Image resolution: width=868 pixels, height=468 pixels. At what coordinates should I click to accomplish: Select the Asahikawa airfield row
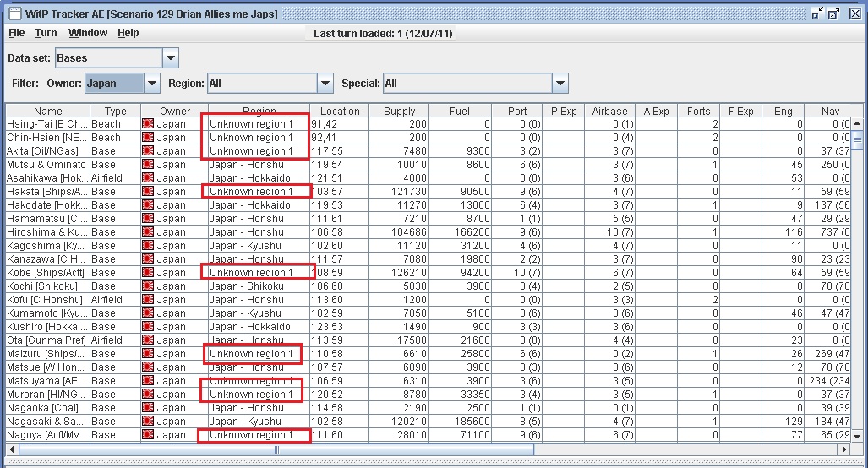click(x=428, y=178)
